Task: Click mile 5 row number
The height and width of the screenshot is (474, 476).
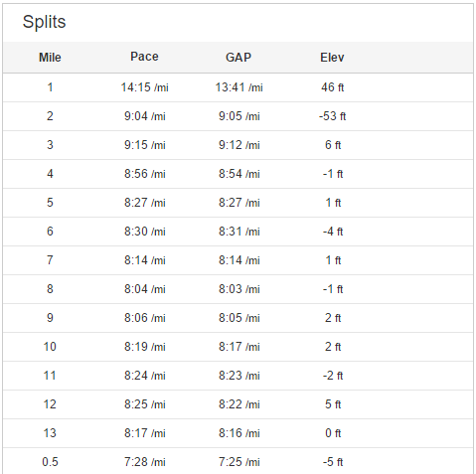Action: tap(50, 203)
